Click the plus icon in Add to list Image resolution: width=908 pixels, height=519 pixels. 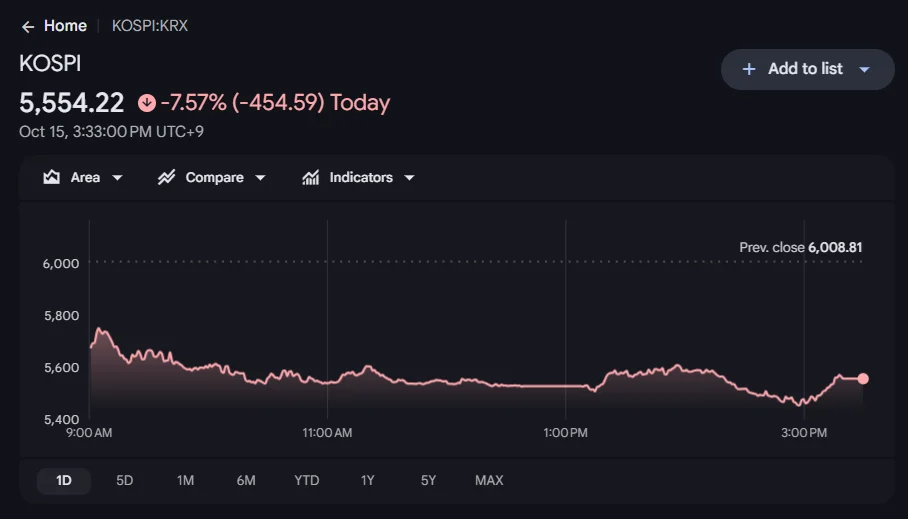click(x=749, y=69)
